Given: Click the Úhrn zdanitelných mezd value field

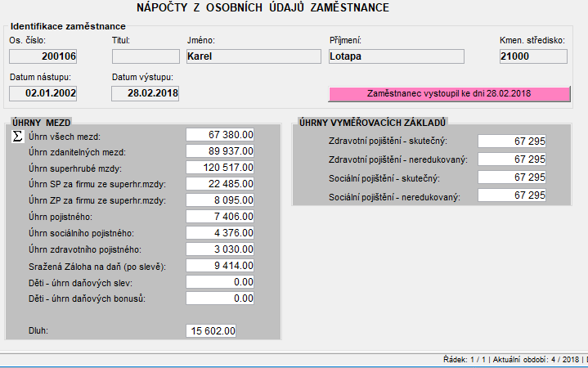Looking at the screenshot, I should coord(220,151).
